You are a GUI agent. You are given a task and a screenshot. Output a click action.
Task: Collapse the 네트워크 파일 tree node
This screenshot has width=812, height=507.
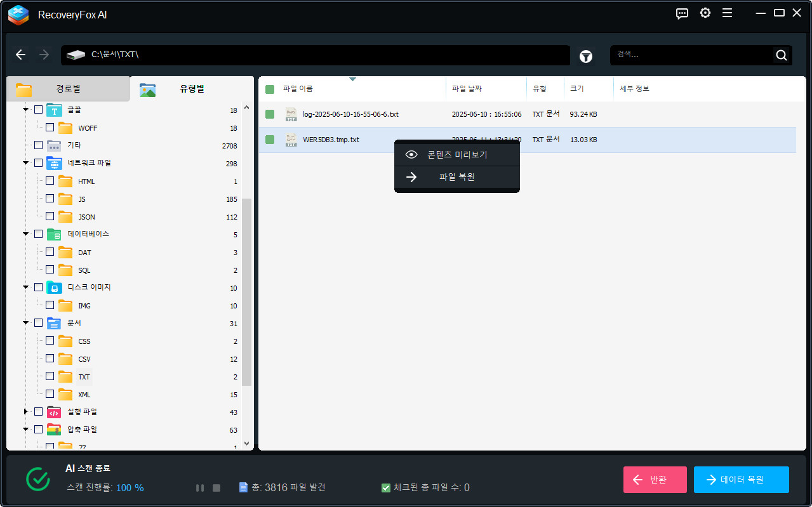click(26, 163)
